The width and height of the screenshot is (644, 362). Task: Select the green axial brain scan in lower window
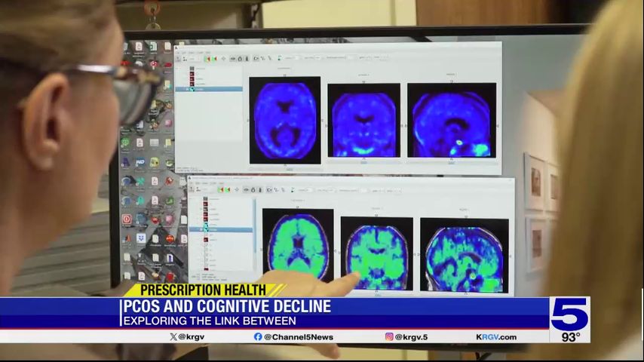tap(298, 244)
